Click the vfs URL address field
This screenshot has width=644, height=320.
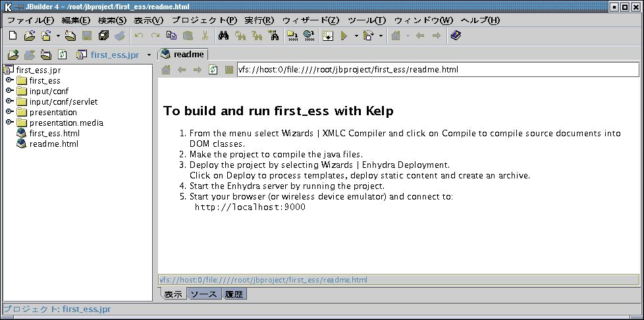point(438,69)
